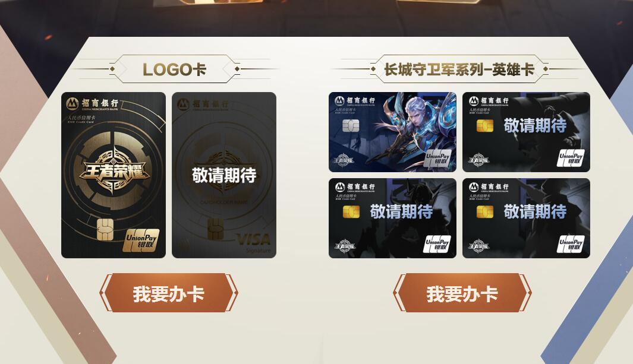
Task: Click 王者荣耀 small logo on bottom-right hero card
Action: tap(478, 246)
